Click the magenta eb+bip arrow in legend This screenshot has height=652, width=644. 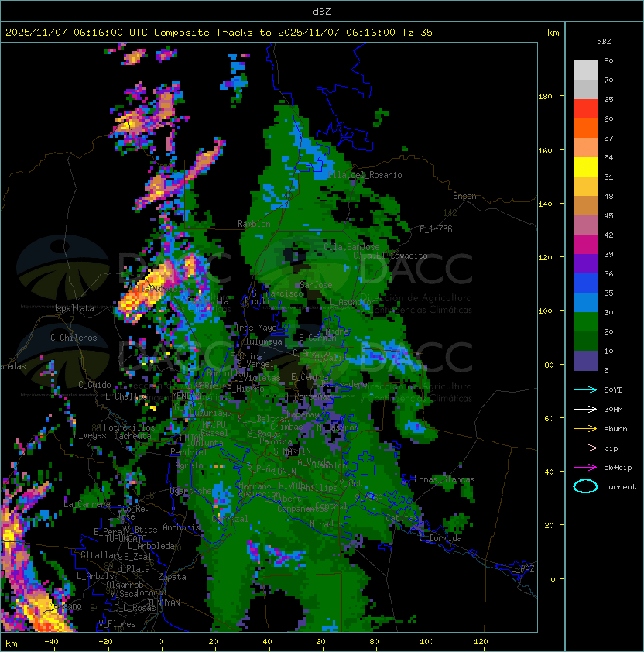coord(585,468)
